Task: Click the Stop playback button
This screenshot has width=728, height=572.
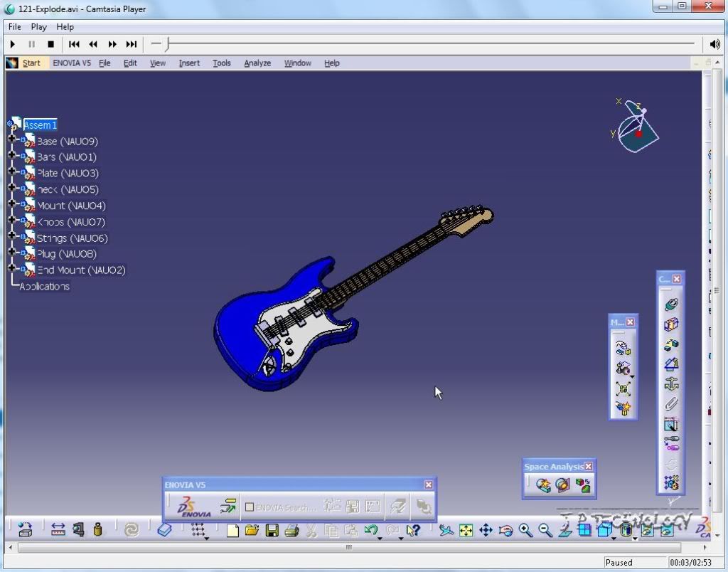Action: coord(50,44)
